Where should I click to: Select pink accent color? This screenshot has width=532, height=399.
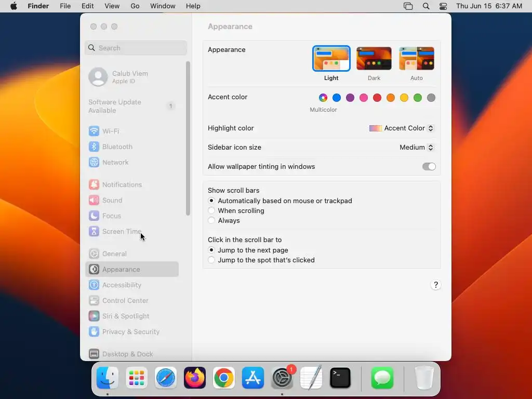click(x=364, y=98)
